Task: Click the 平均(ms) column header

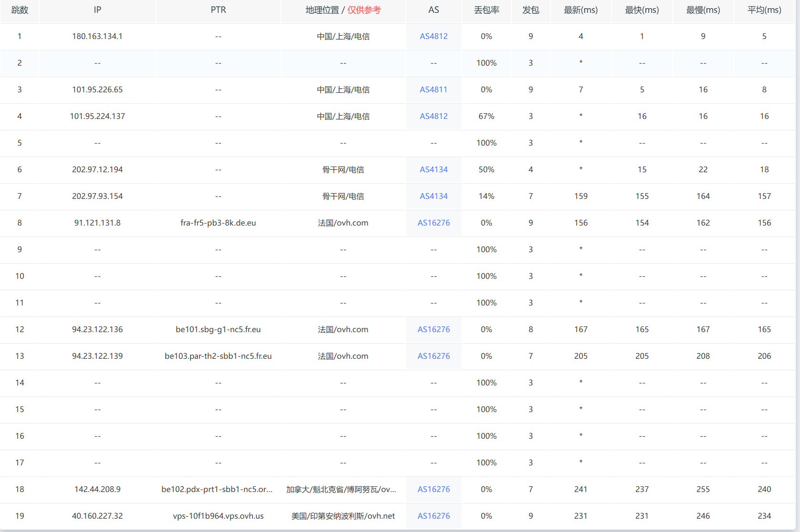Action: [764, 10]
